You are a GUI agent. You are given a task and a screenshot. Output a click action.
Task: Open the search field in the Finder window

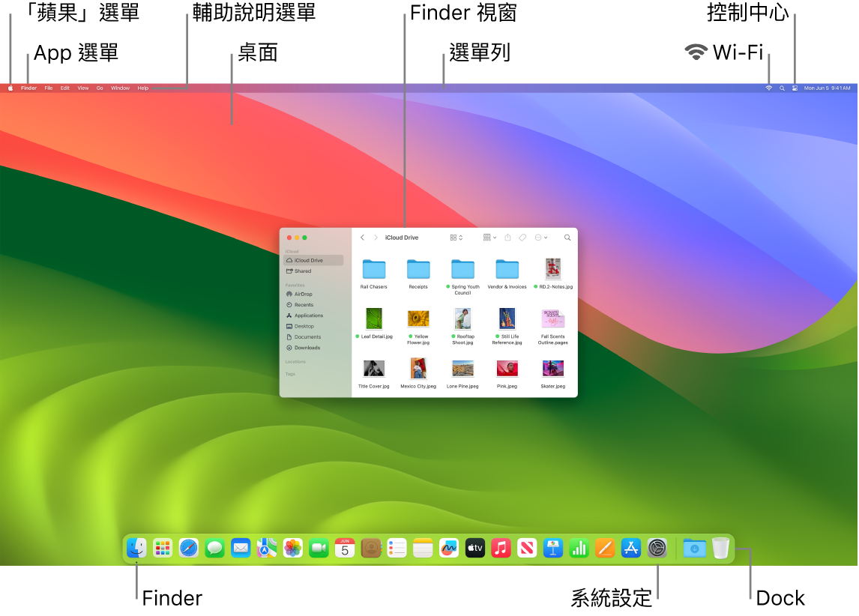(567, 238)
